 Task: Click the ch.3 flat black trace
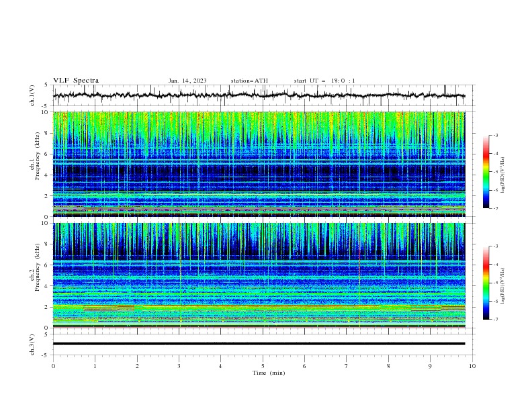(x=259, y=344)
